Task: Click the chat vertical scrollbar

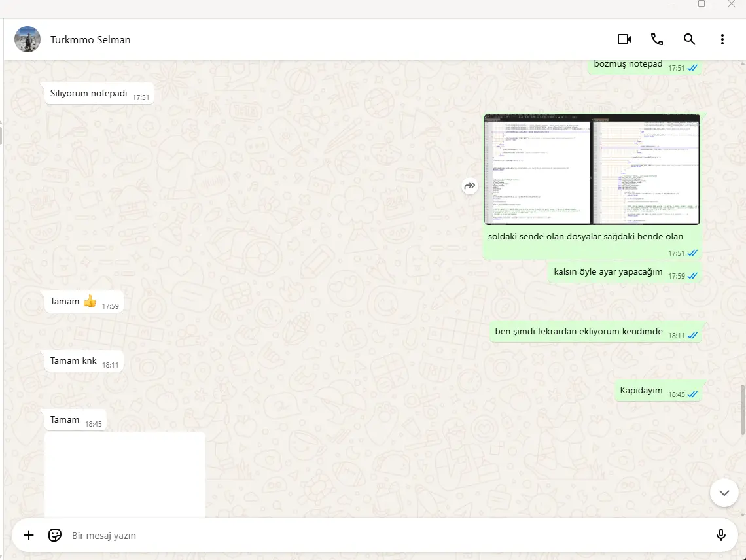Action: (742, 410)
